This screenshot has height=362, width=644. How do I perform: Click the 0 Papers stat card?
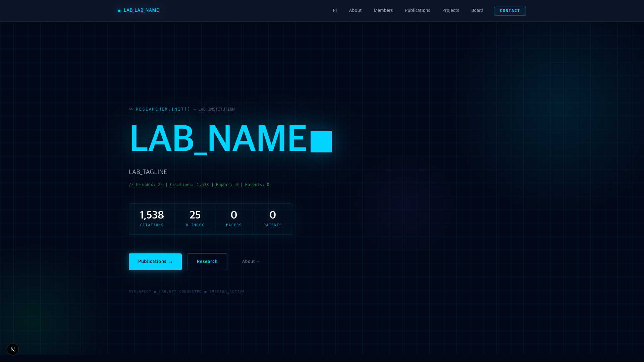tap(234, 219)
